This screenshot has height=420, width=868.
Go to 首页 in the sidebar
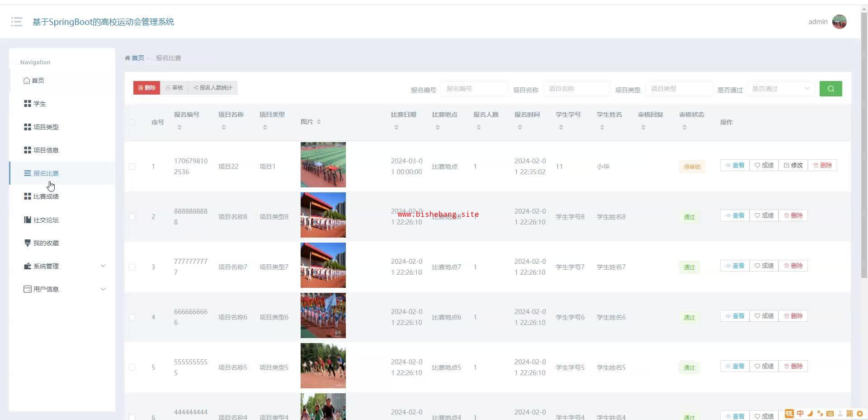(x=62, y=81)
